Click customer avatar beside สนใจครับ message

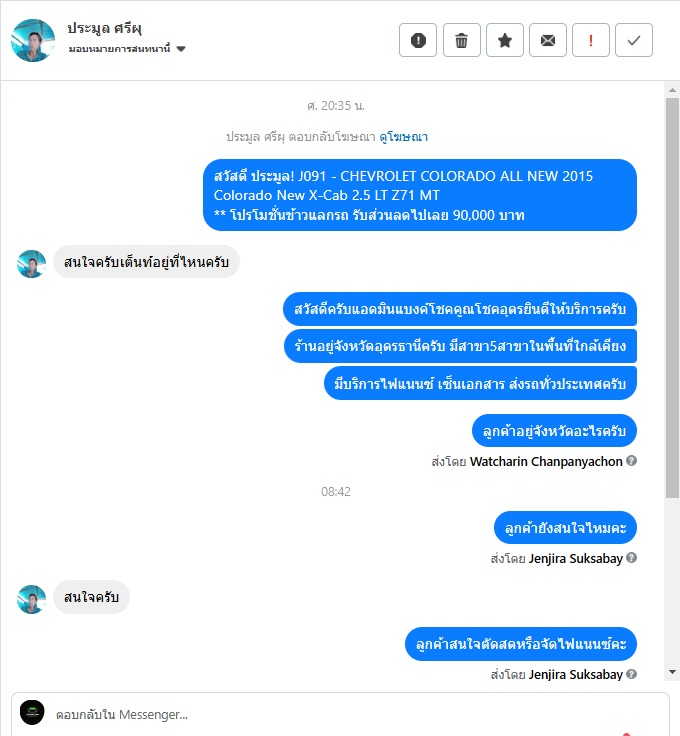[31, 599]
